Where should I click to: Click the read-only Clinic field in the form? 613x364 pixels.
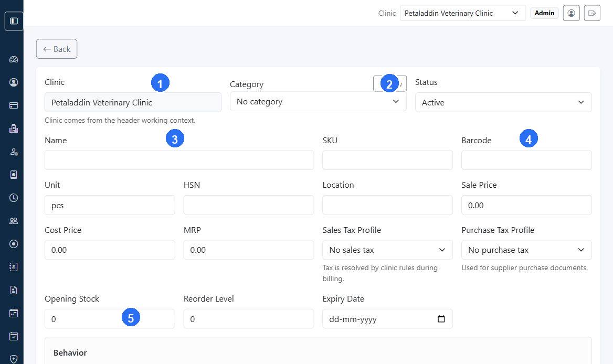(133, 102)
